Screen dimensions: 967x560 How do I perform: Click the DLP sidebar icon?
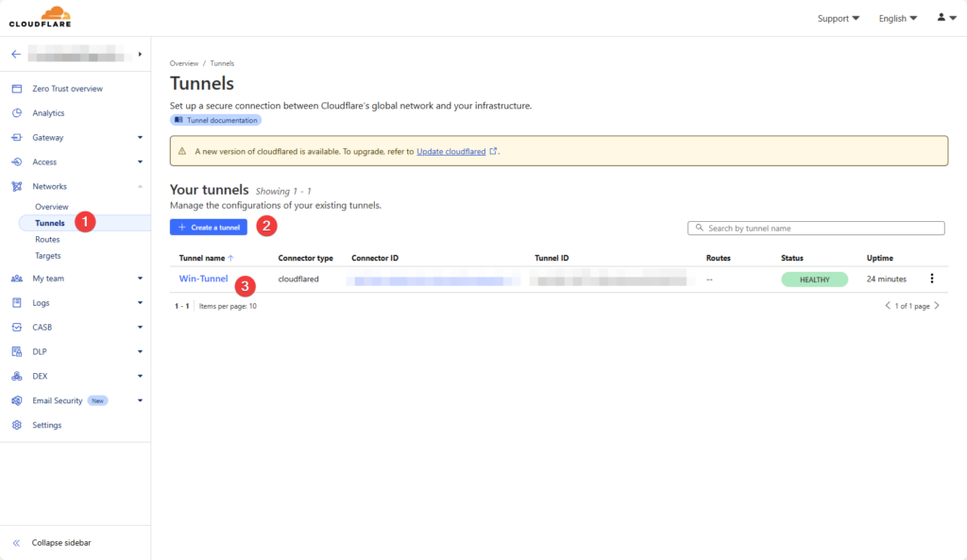(x=17, y=351)
